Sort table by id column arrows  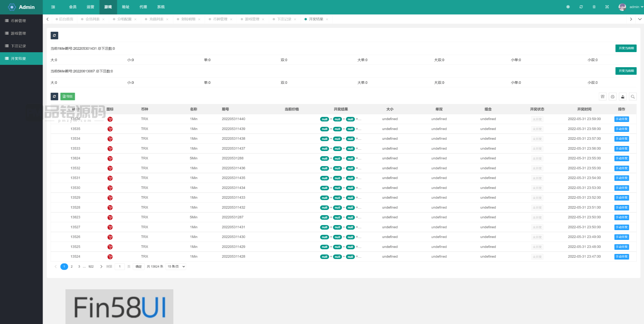point(79,109)
